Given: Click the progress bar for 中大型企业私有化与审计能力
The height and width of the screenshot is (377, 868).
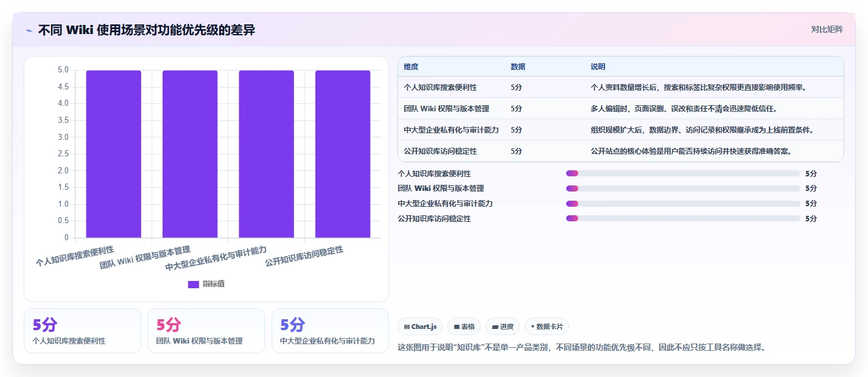Looking at the screenshot, I should [683, 204].
